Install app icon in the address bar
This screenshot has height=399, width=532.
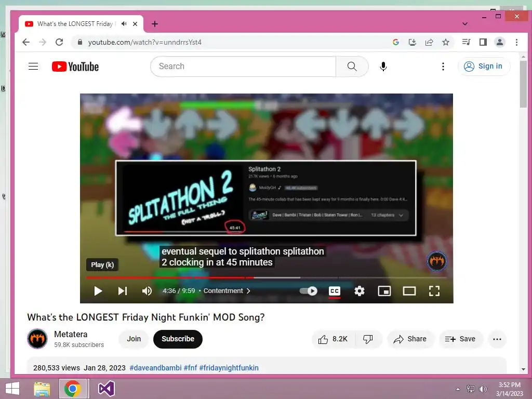coord(412,42)
